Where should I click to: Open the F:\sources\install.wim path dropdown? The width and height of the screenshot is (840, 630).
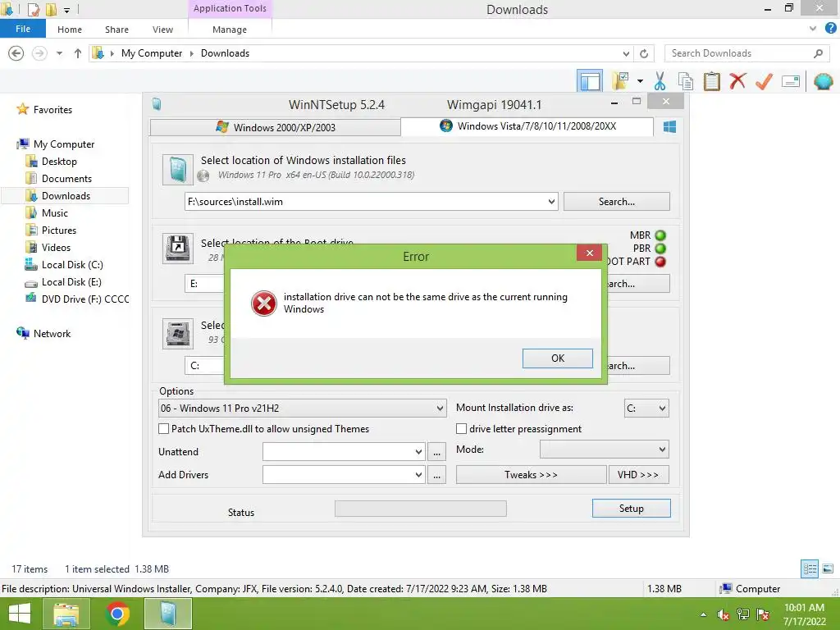click(551, 202)
